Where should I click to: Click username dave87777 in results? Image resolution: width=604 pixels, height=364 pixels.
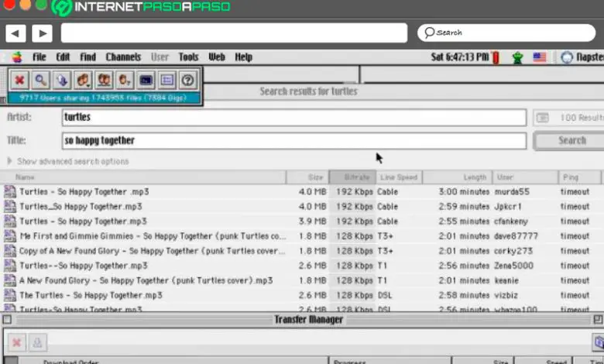[x=516, y=235]
